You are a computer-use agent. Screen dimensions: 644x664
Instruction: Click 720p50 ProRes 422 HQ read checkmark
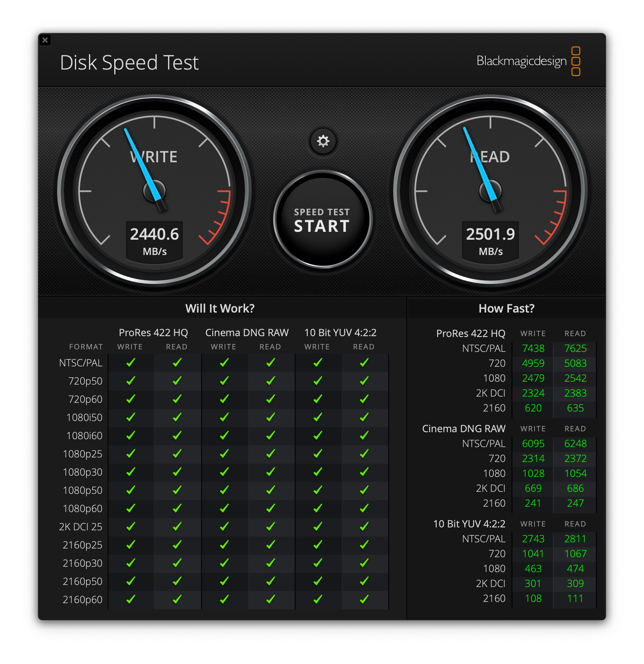tap(177, 381)
